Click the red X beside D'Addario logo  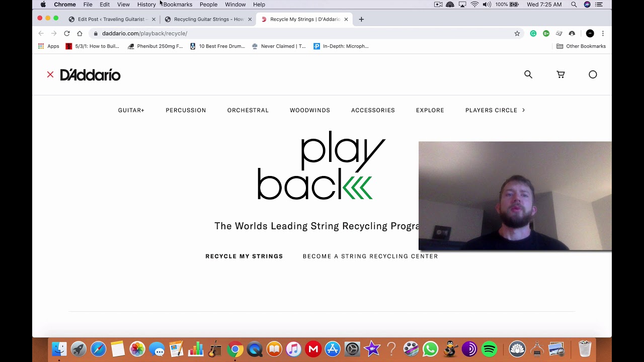point(50,74)
